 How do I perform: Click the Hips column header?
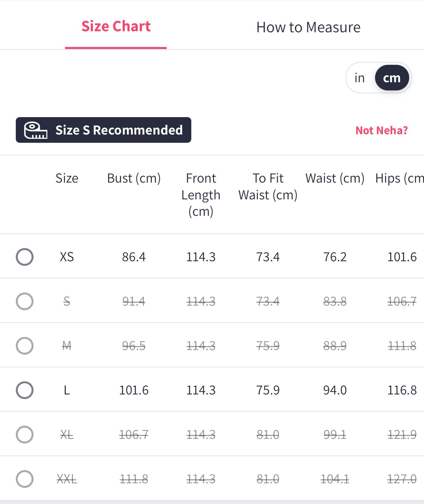[x=399, y=178]
